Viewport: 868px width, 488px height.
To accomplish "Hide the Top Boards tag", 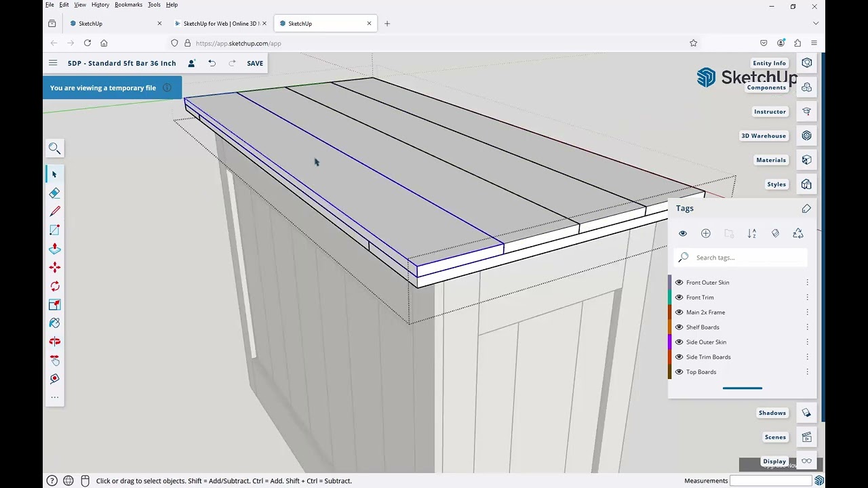I will click(679, 372).
